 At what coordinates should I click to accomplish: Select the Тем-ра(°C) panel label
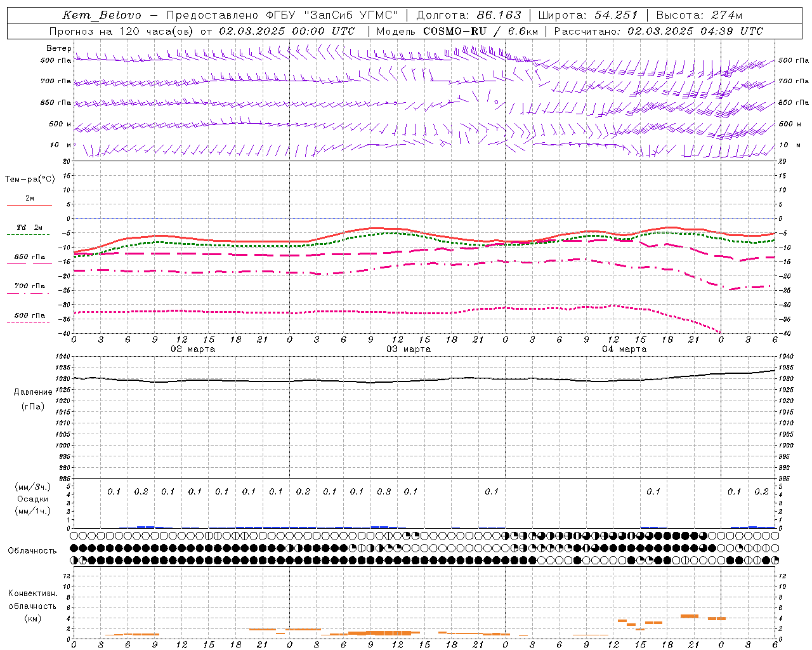[30, 180]
